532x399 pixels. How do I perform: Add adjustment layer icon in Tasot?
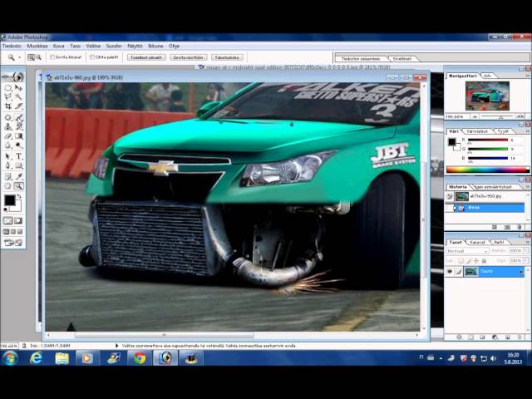click(495, 337)
